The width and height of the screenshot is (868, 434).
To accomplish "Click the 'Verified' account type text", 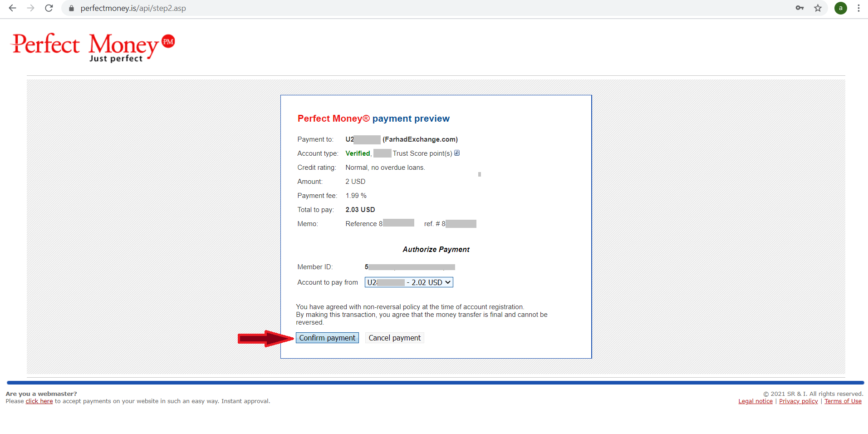I will coord(358,153).
